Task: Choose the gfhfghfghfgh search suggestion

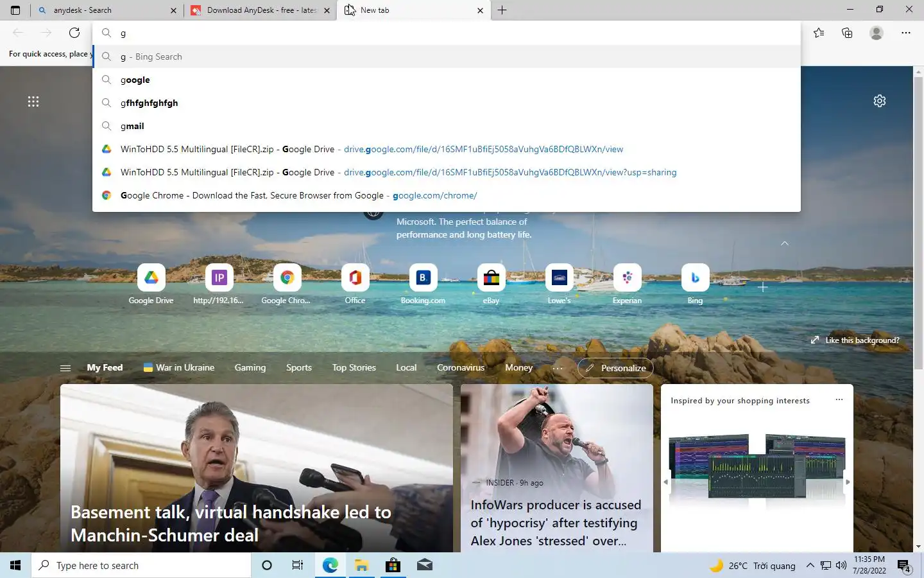Action: click(x=447, y=103)
